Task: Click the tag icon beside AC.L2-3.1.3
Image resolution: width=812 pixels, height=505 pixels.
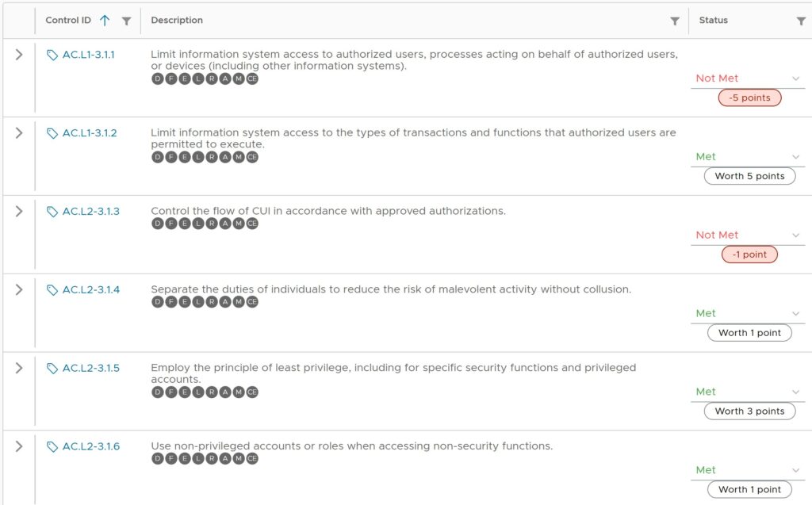Action: pyautogui.click(x=52, y=212)
